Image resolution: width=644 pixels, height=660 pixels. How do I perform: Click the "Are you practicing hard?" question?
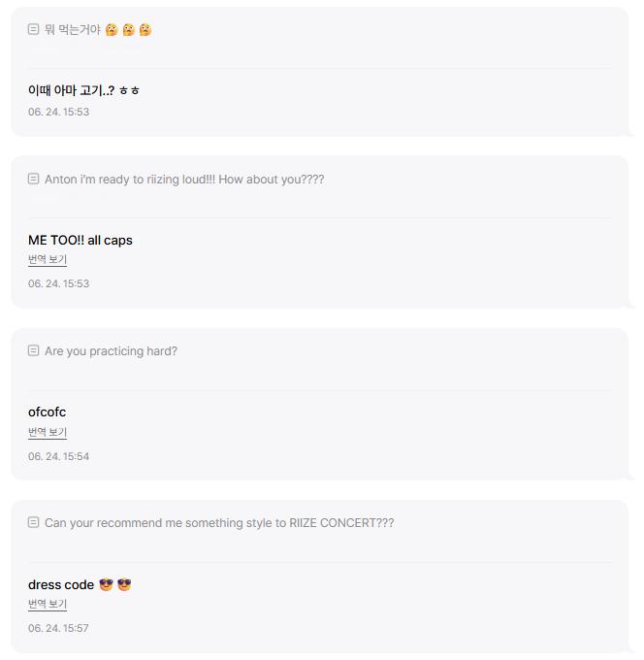tap(111, 351)
